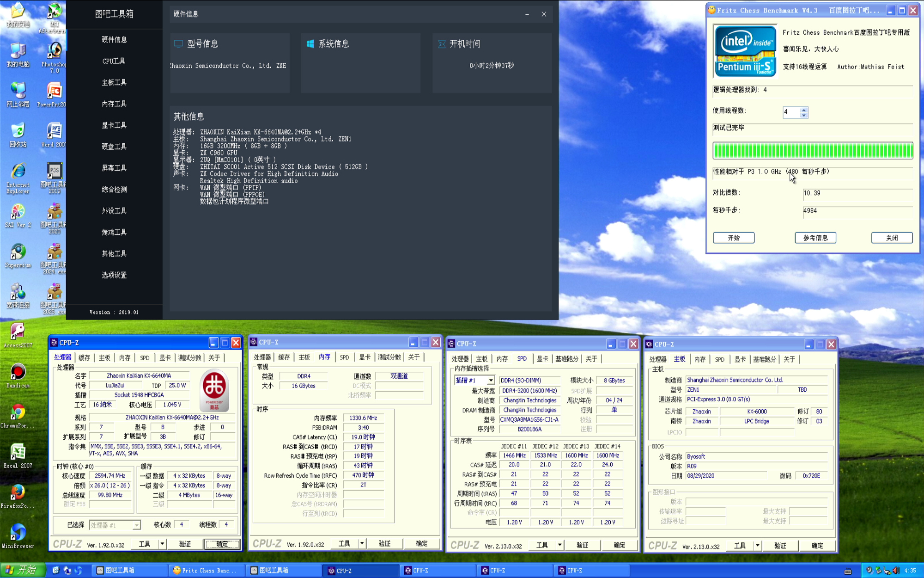
Task: Switch to 缓存 tab in CPU-Z processor window
Action: coord(84,357)
